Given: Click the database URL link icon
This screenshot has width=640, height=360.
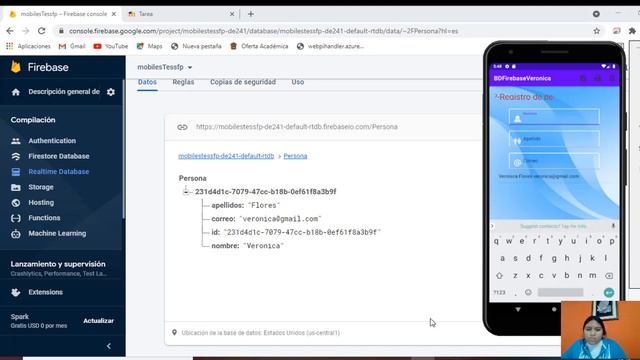Looking at the screenshot, I should pos(182,127).
